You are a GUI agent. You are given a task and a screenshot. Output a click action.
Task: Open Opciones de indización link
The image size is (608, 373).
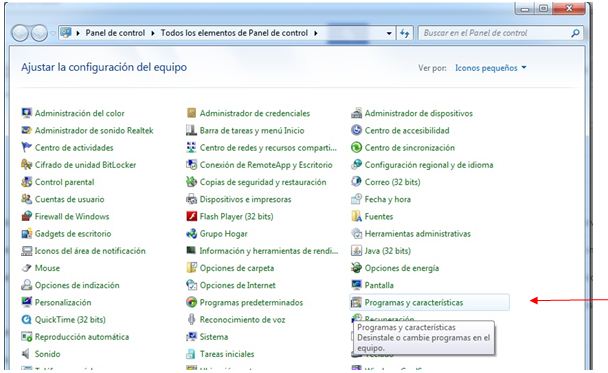click(x=77, y=285)
